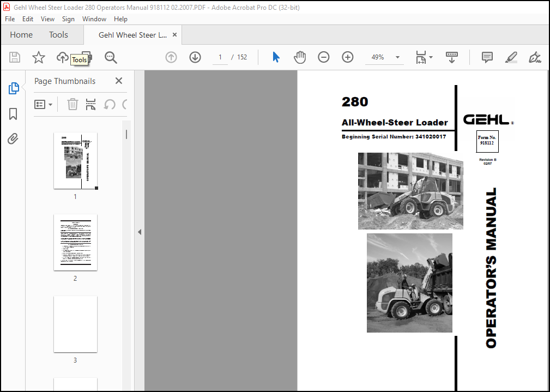Switch to the Tools tab
The height and width of the screenshot is (392, 550).
click(58, 35)
